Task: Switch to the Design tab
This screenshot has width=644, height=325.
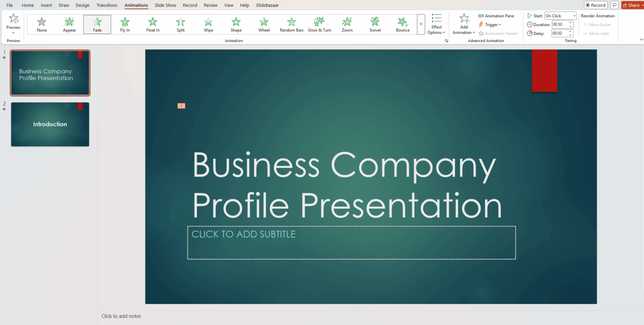Action: pos(83,5)
